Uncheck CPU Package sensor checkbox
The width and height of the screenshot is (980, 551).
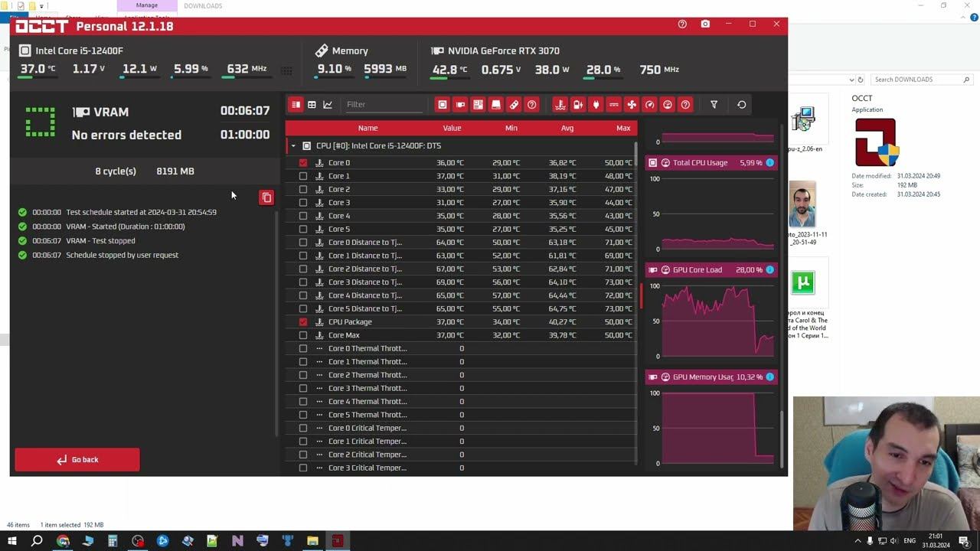303,322
